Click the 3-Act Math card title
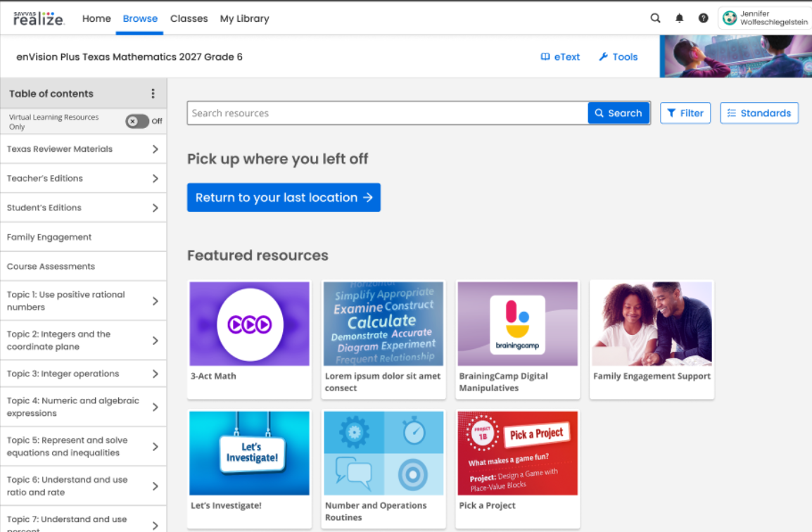 click(213, 376)
